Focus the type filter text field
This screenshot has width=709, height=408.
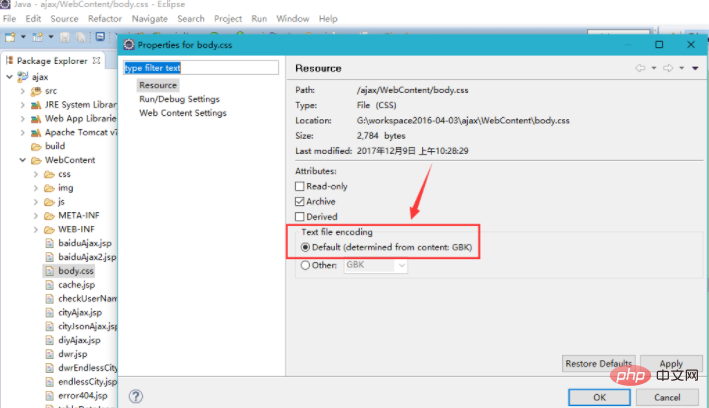click(201, 68)
